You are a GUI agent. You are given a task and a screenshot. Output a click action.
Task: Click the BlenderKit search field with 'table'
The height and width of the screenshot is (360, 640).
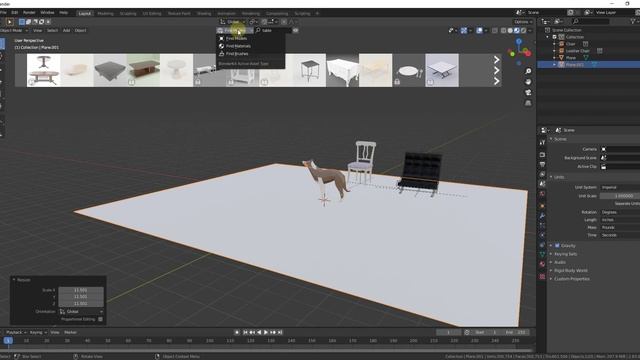tap(273, 30)
